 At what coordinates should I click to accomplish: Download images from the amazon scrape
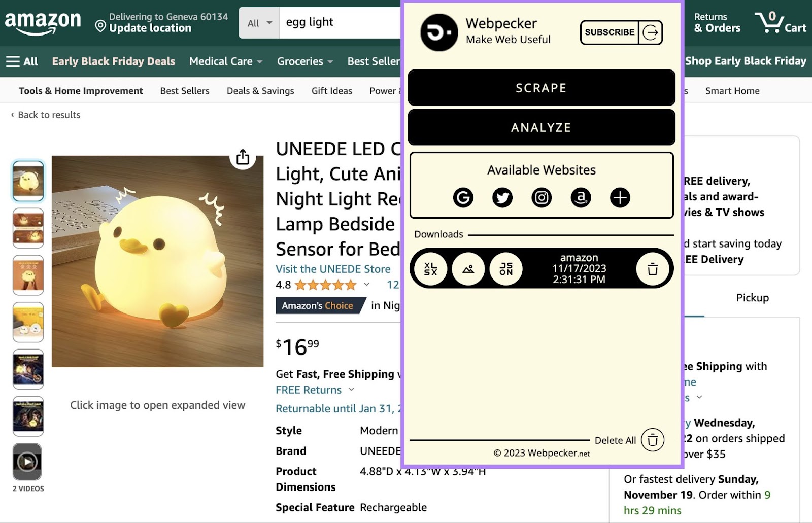click(468, 269)
